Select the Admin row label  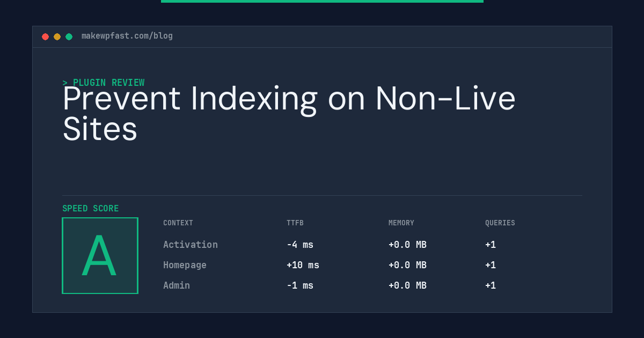click(177, 285)
